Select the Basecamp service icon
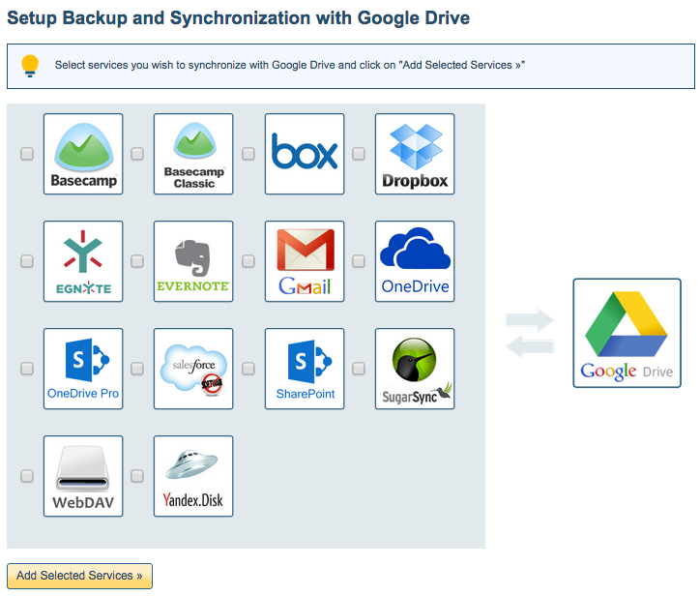The width and height of the screenshot is (700, 596). tap(83, 154)
